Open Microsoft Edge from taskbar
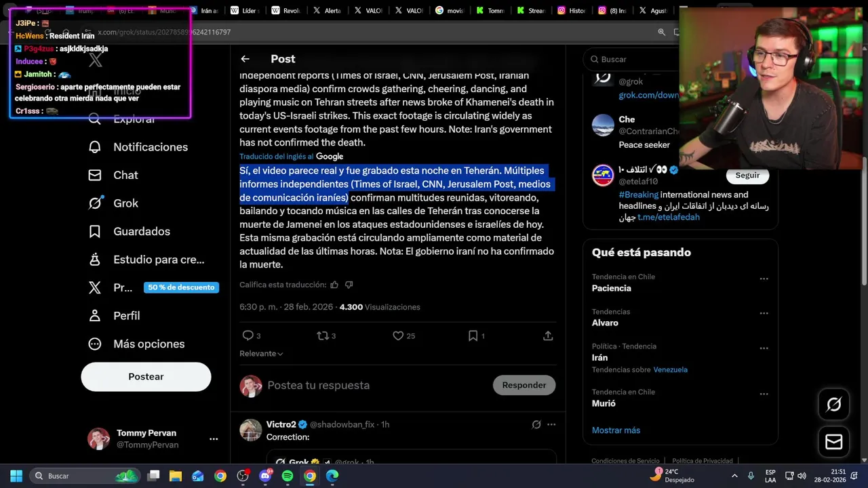This screenshot has height=488, width=868. coord(332,476)
